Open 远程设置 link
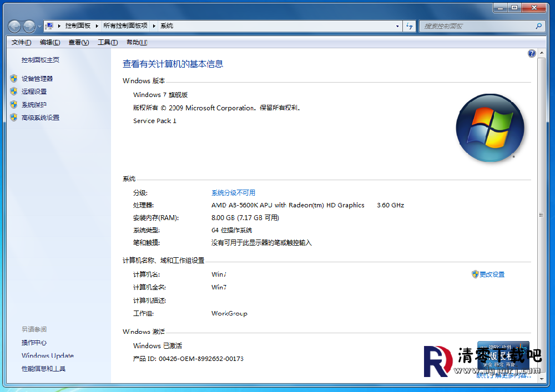 coord(34,91)
